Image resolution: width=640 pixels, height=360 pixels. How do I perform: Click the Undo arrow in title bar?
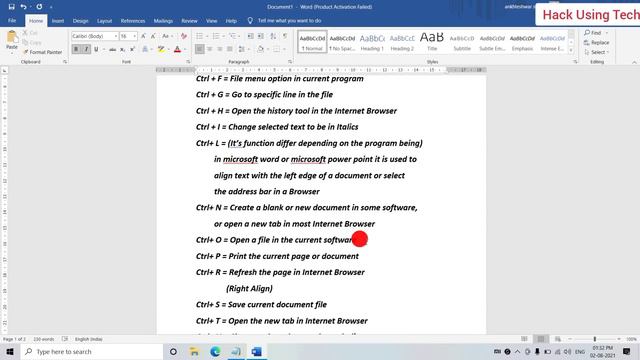click(x=23, y=7)
